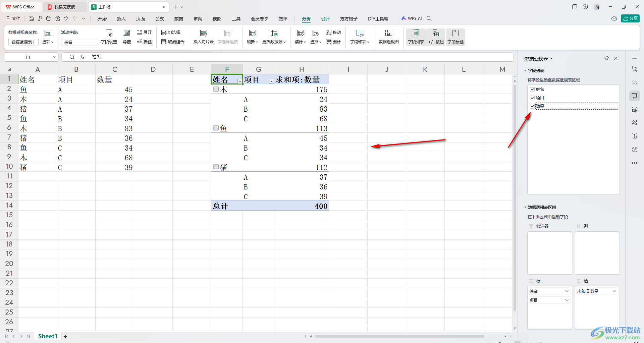644x343 pixels.
Task: Click the selection arrow tool in right sidebar
Action: coord(635,69)
